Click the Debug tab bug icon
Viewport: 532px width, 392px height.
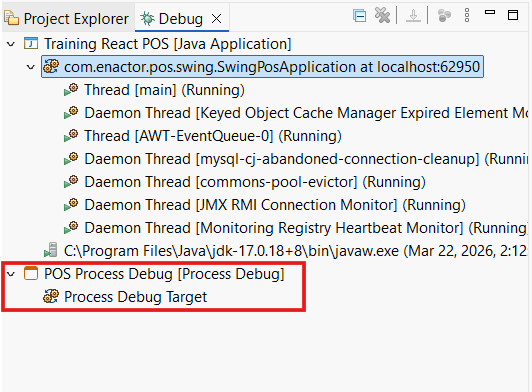pyautogui.click(x=148, y=19)
